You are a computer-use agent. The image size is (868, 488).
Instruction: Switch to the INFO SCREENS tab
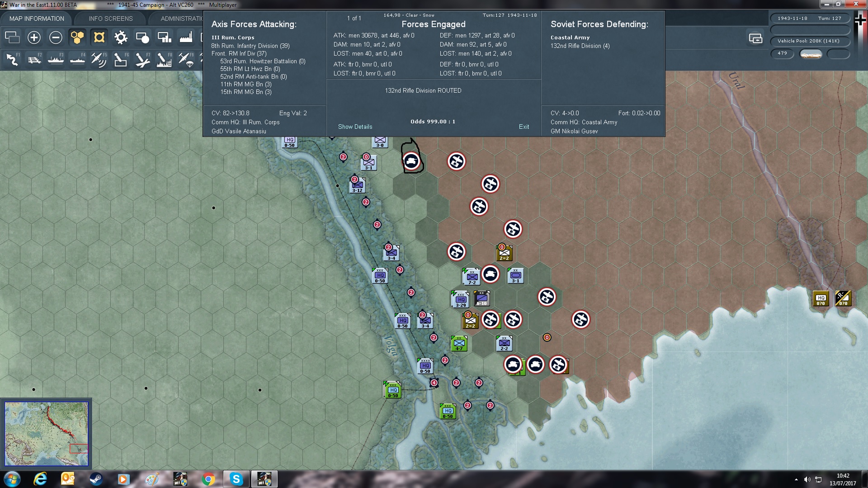111,19
